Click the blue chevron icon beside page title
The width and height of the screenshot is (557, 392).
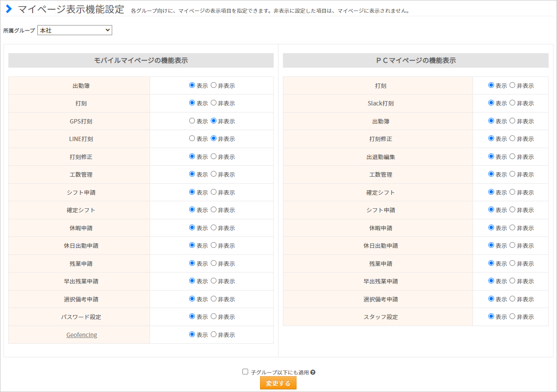(x=8, y=9)
